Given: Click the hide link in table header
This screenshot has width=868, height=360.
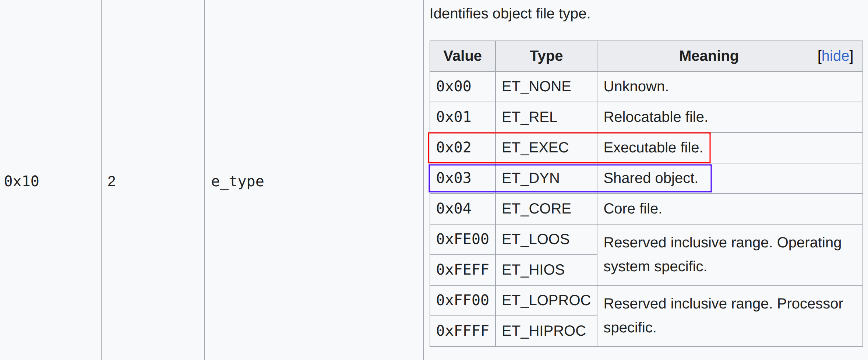Looking at the screenshot, I should (835, 56).
